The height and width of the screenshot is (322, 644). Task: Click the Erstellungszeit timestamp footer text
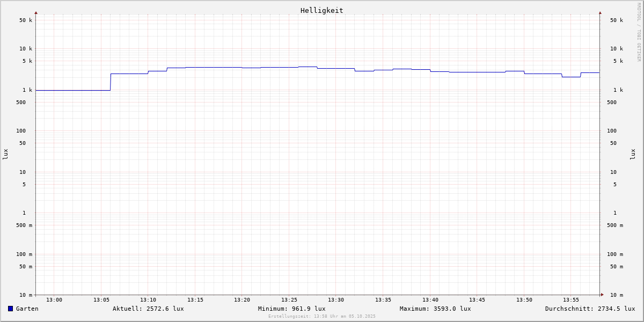322,316
